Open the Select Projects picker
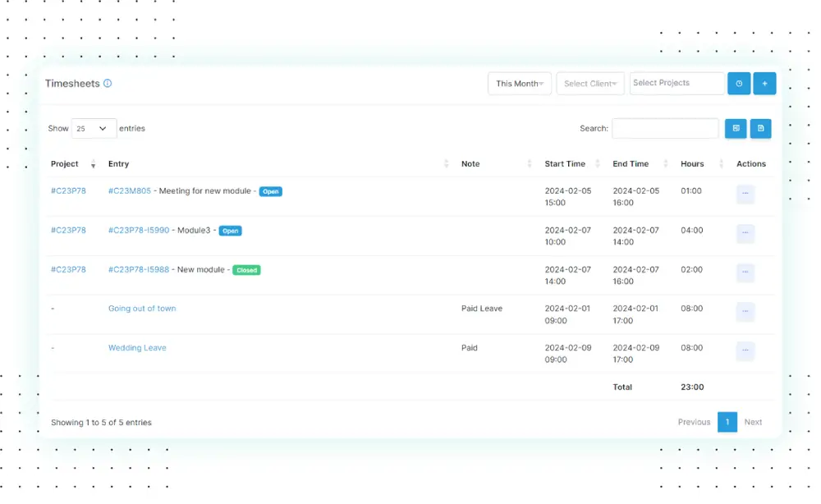 [677, 83]
